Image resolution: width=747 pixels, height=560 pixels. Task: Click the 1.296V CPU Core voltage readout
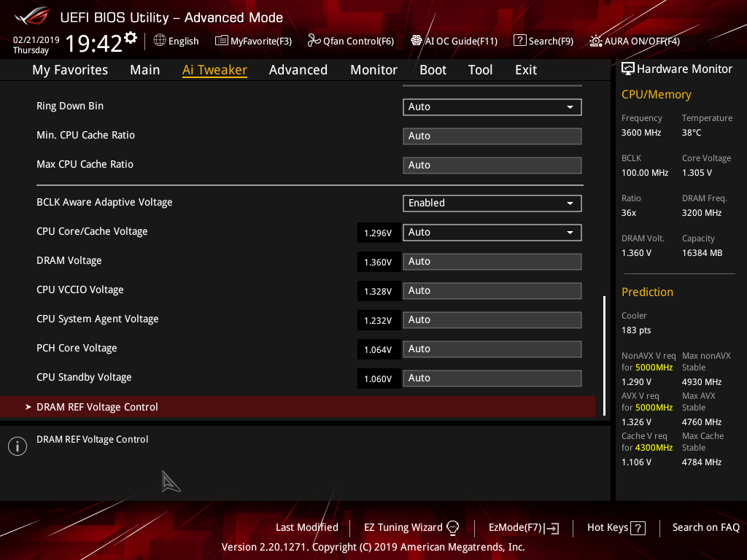tap(379, 233)
